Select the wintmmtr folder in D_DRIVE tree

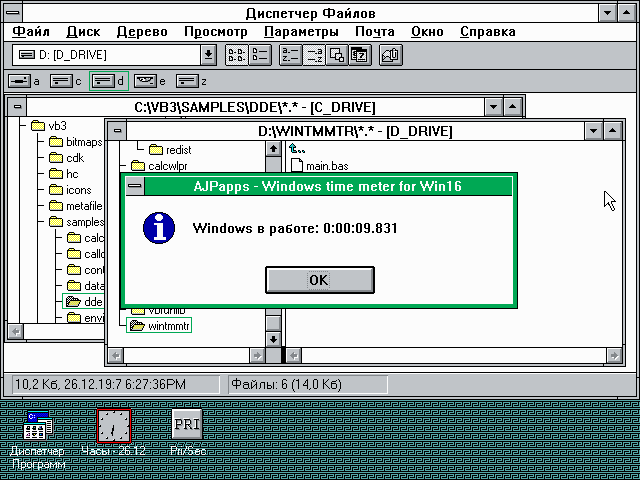pyautogui.click(x=159, y=326)
